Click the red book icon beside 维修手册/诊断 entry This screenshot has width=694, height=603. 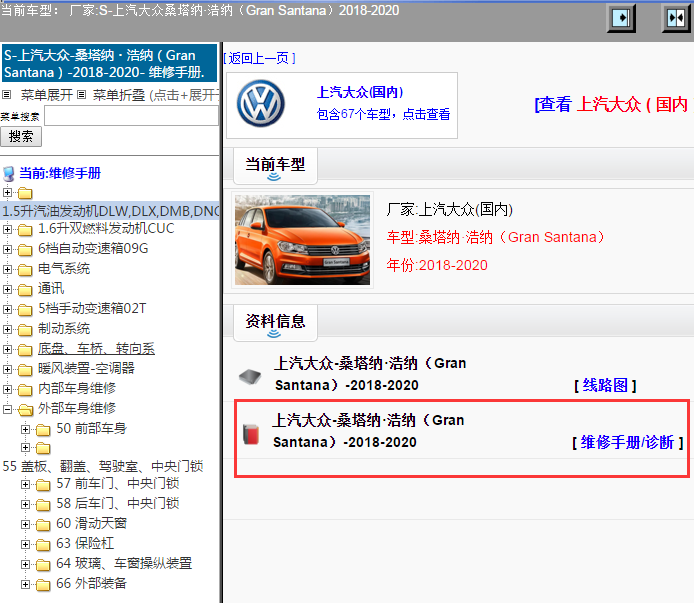251,434
